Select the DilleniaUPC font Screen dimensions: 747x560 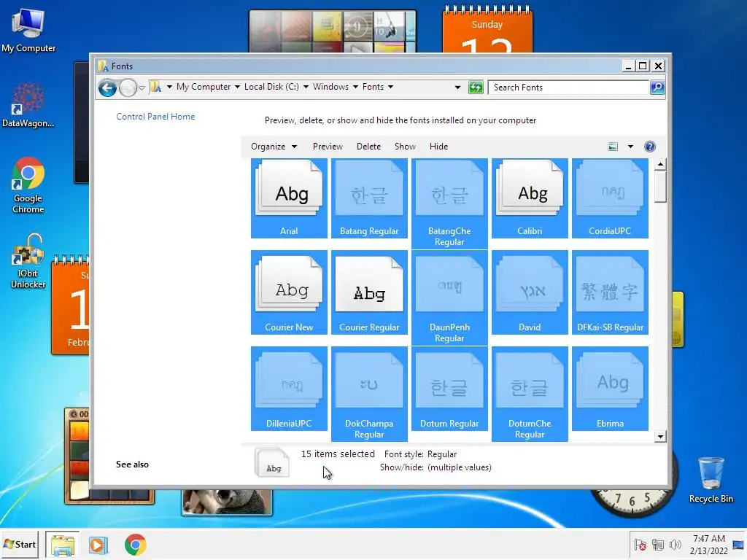pyautogui.click(x=289, y=389)
